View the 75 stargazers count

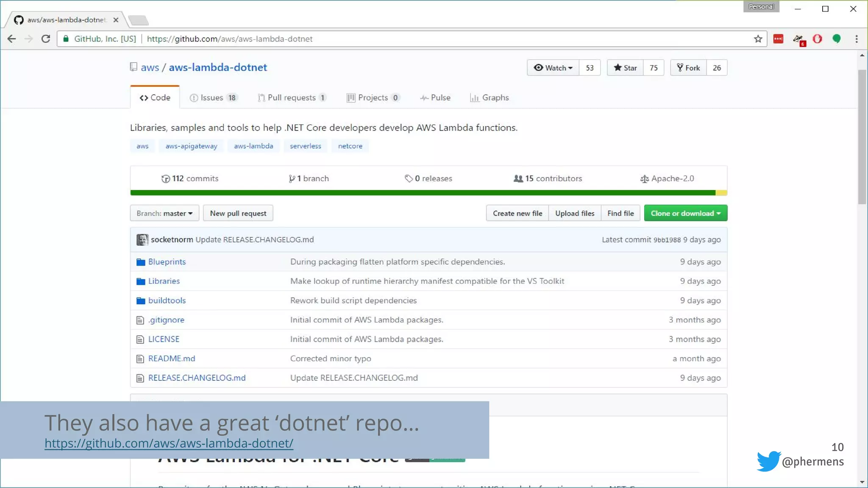[x=654, y=68]
